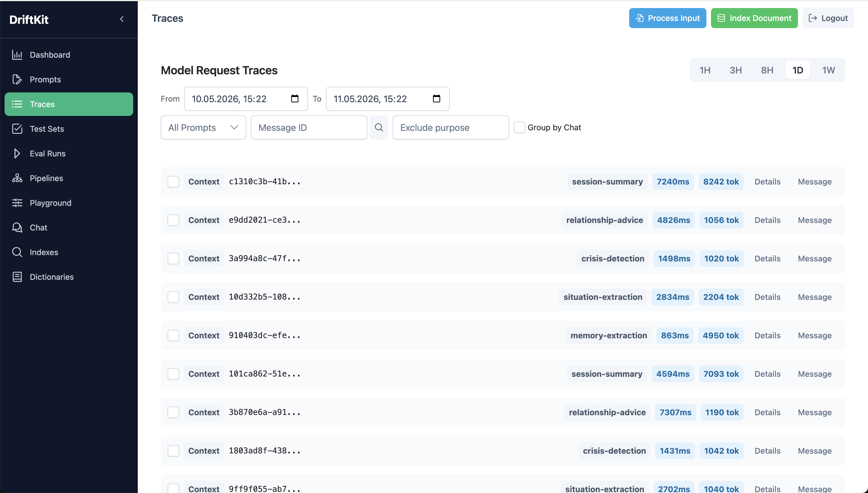
Task: Select trace 101ca862-51e checkbox
Action: (x=173, y=374)
